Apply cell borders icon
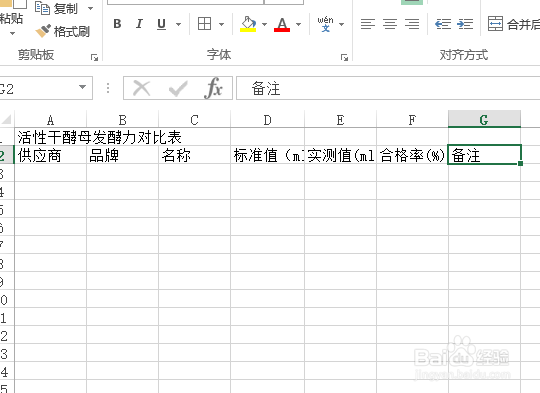This screenshot has height=393, width=540. pyautogui.click(x=204, y=24)
